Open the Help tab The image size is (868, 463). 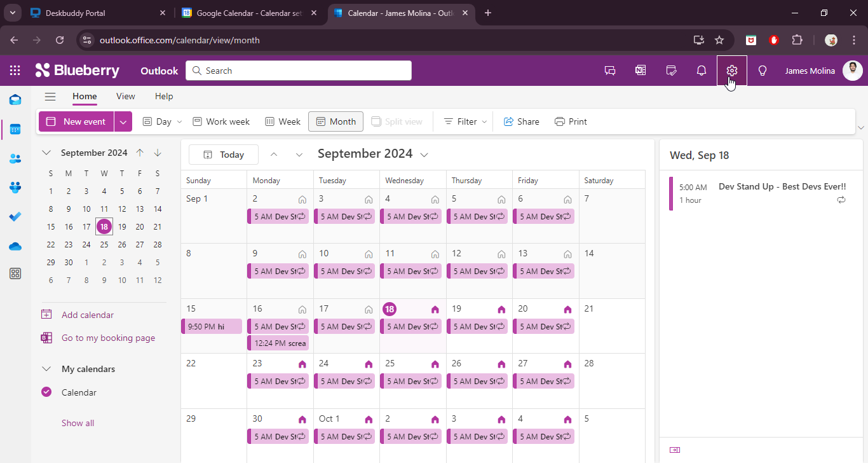[x=164, y=97]
